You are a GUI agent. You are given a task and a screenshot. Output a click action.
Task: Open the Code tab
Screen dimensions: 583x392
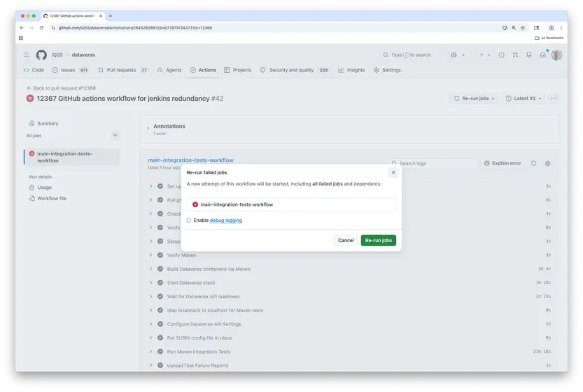(34, 70)
